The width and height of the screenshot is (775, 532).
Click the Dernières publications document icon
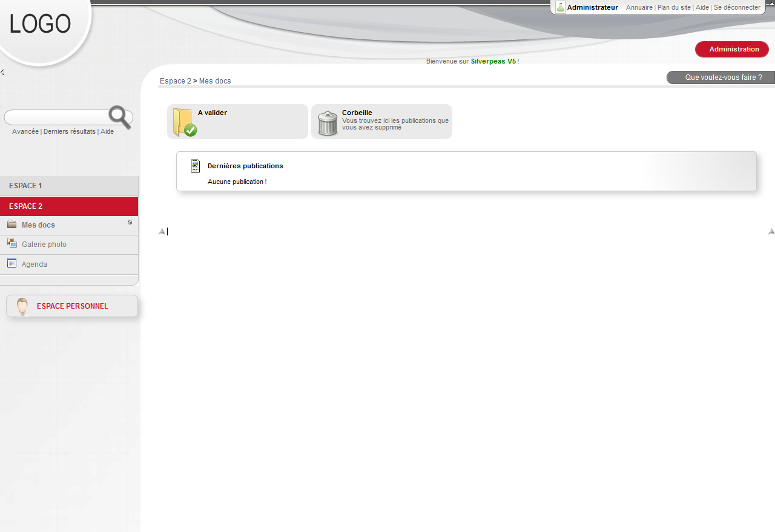pos(195,166)
